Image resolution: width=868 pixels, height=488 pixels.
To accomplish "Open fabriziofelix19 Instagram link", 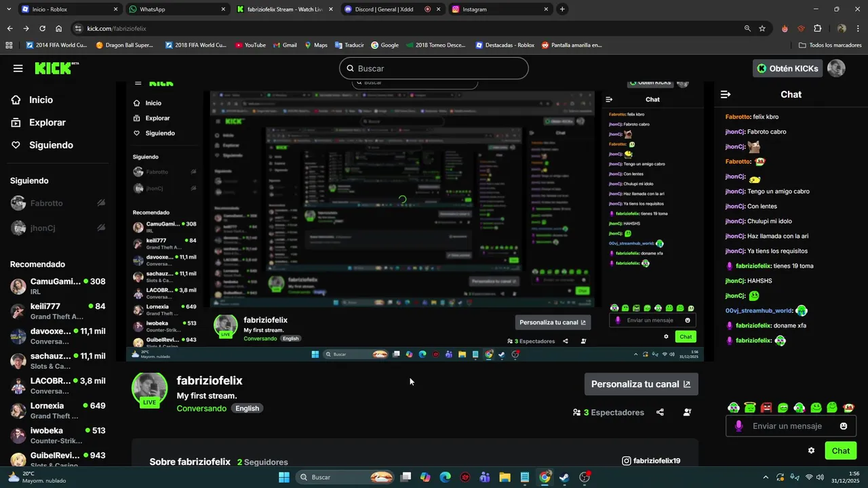I will pyautogui.click(x=651, y=461).
